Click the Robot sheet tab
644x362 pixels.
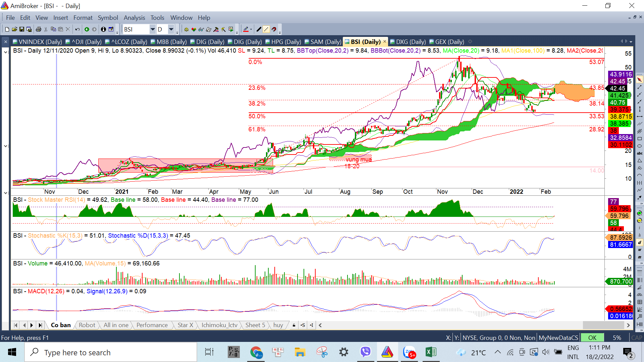coord(87,325)
